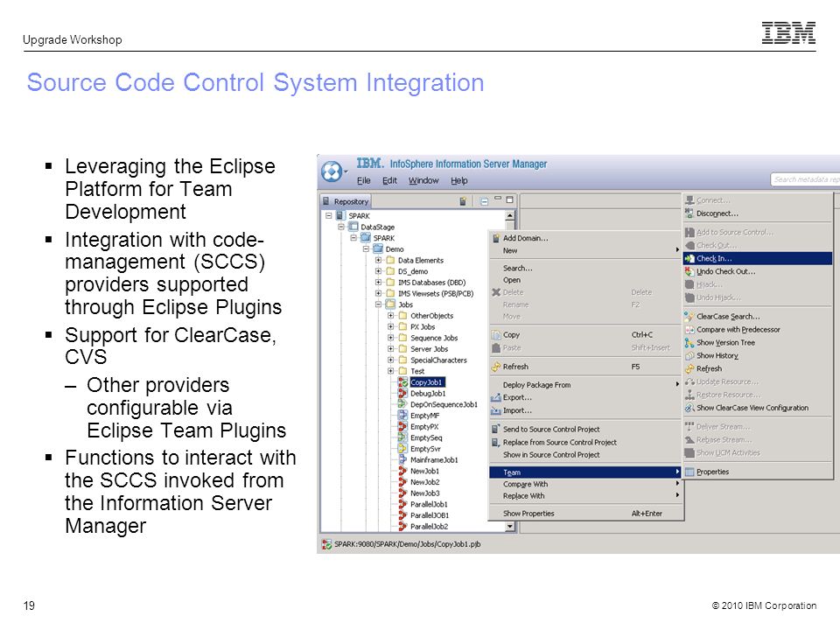Screen dimensions: 840x630
Task: Choose Undo Check Out... in Team submenu
Action: (x=758, y=271)
